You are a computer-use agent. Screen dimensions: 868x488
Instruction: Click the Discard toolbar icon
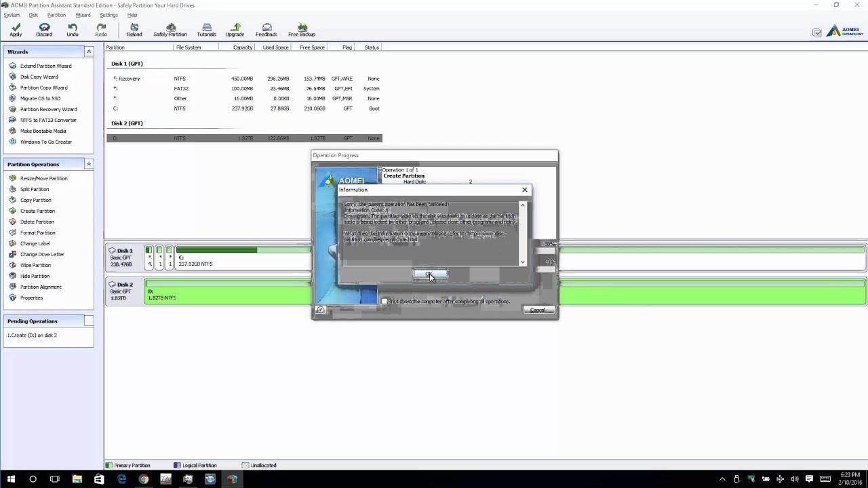pyautogui.click(x=44, y=30)
